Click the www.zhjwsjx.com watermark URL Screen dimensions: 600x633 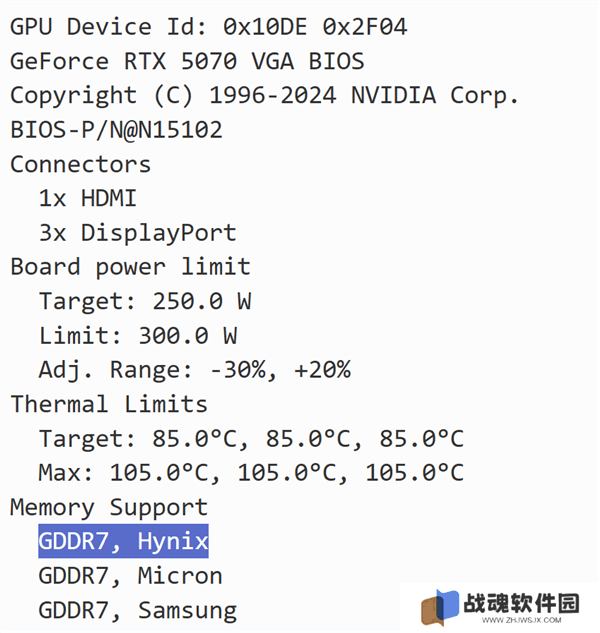pyautogui.click(x=521, y=620)
